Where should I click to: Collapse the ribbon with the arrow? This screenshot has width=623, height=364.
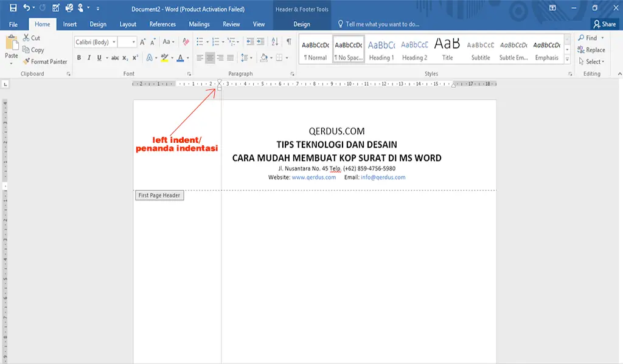(x=619, y=74)
